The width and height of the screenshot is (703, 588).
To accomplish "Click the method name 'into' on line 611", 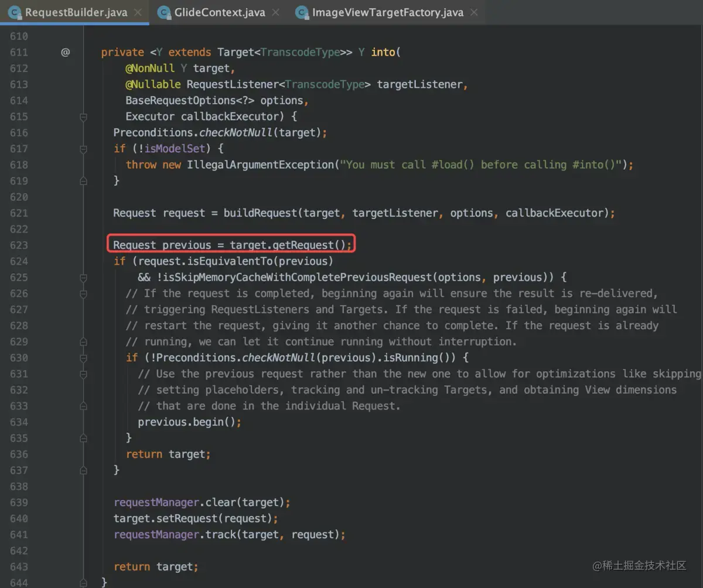I will pos(383,52).
